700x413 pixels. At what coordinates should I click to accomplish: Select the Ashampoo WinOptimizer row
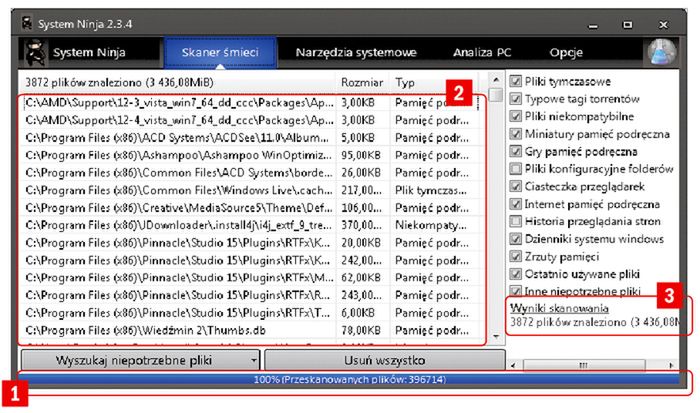pos(251,155)
